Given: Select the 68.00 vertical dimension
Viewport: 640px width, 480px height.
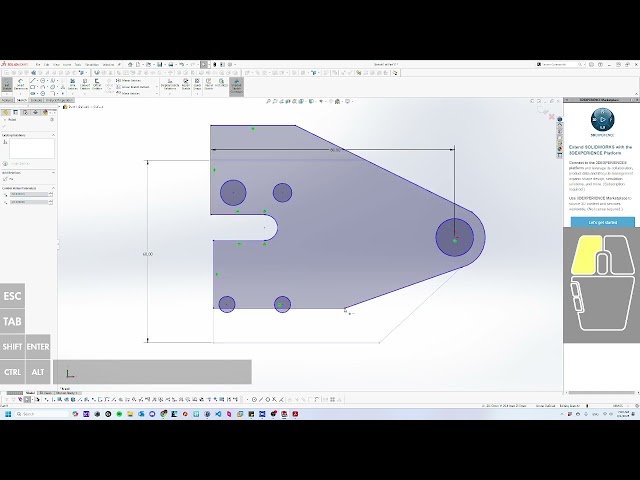Looking at the screenshot, I should [x=148, y=254].
